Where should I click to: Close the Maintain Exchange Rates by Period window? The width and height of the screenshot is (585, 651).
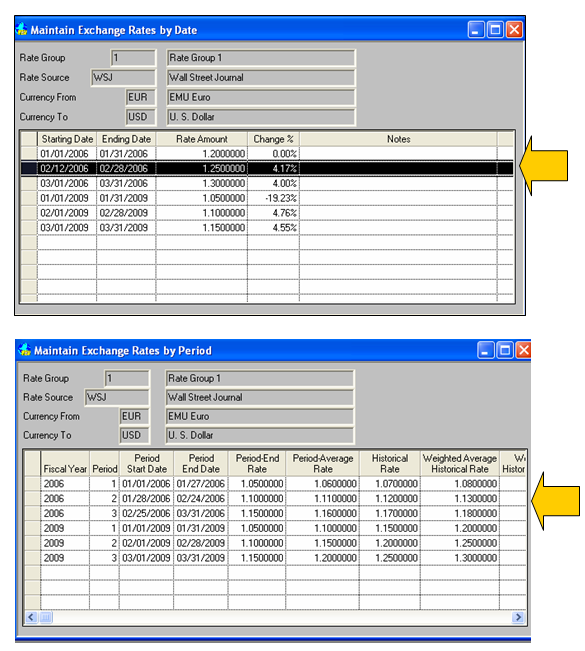pyautogui.click(x=524, y=350)
